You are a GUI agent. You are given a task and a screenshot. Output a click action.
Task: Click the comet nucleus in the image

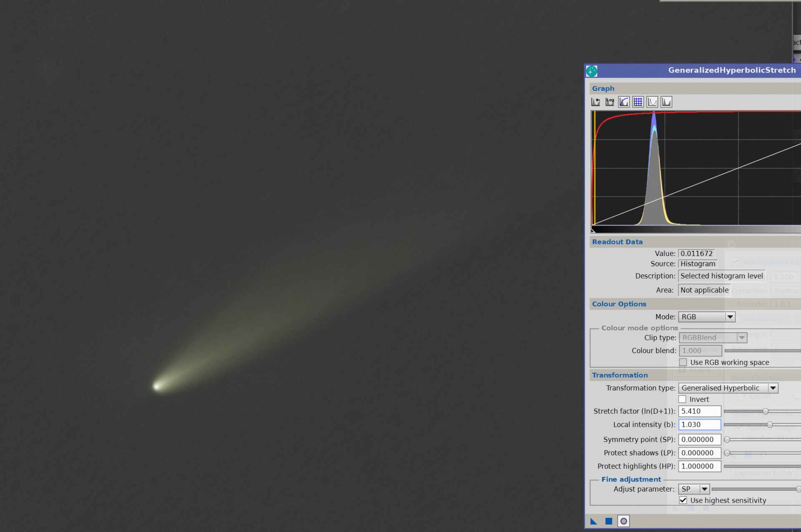tap(157, 386)
